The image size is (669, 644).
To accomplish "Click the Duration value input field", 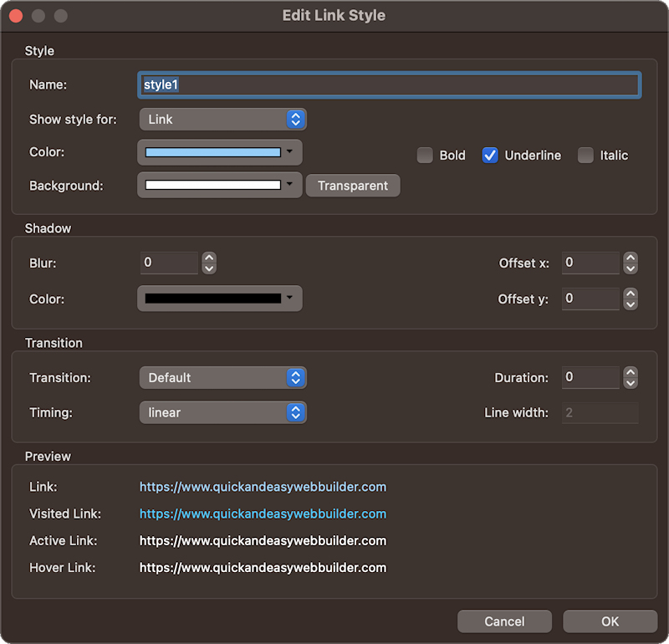I will (x=590, y=377).
